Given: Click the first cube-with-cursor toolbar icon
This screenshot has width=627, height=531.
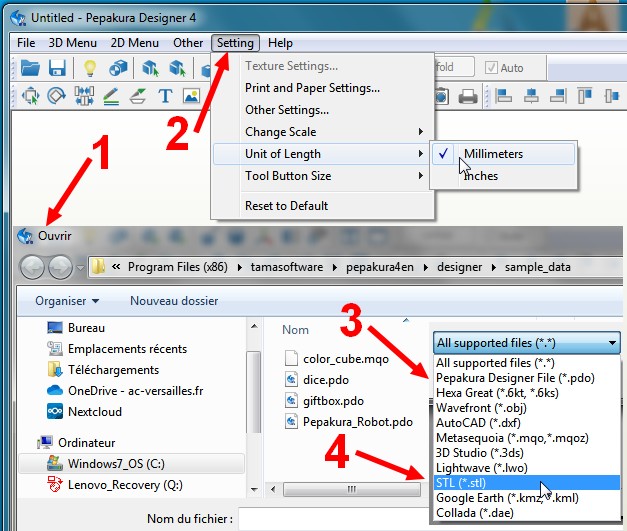Looking at the screenshot, I should pos(150,68).
